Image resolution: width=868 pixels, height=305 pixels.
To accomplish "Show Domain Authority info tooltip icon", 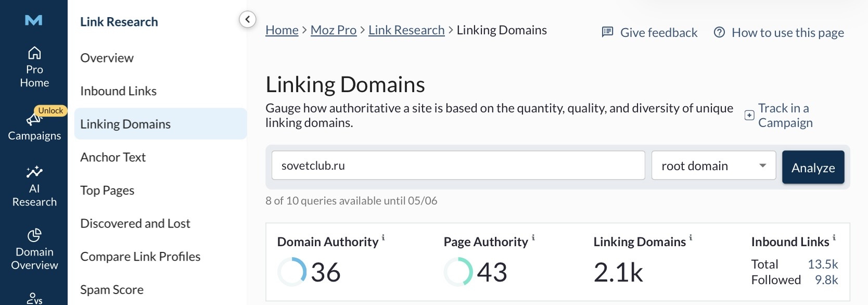I will [x=384, y=237].
